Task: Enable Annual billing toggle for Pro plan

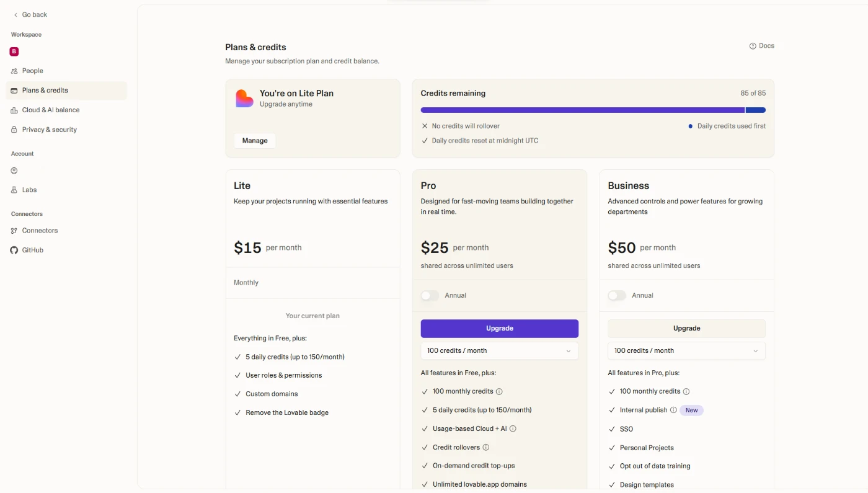Action: pos(430,295)
